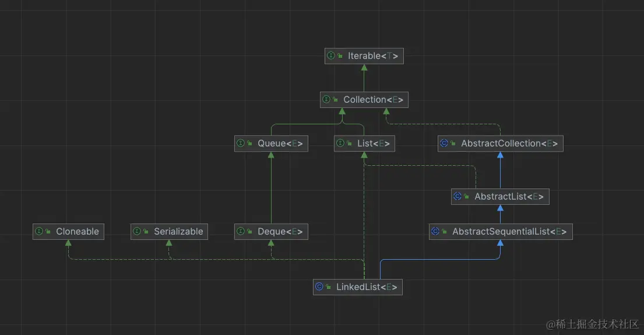The height and width of the screenshot is (335, 644).
Task: Select the Collection<E> interface node
Action: click(x=364, y=100)
